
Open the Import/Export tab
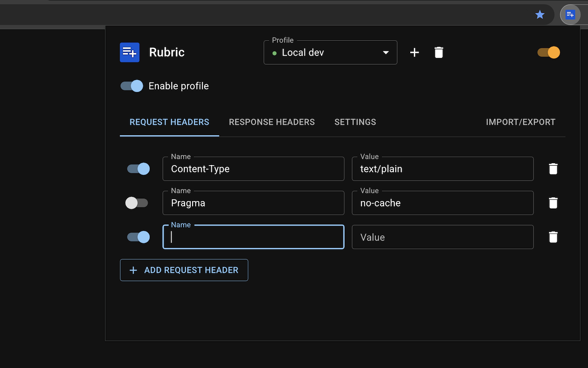(x=520, y=122)
